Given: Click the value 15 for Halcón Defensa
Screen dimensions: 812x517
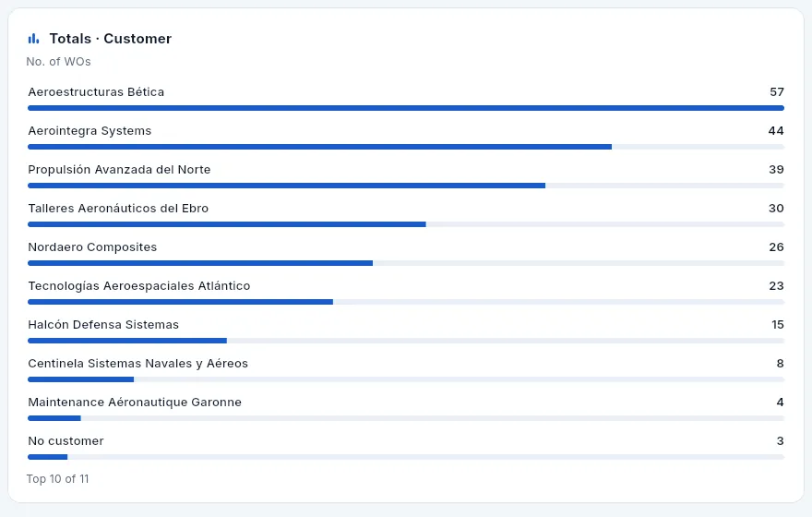Looking at the screenshot, I should (778, 325).
